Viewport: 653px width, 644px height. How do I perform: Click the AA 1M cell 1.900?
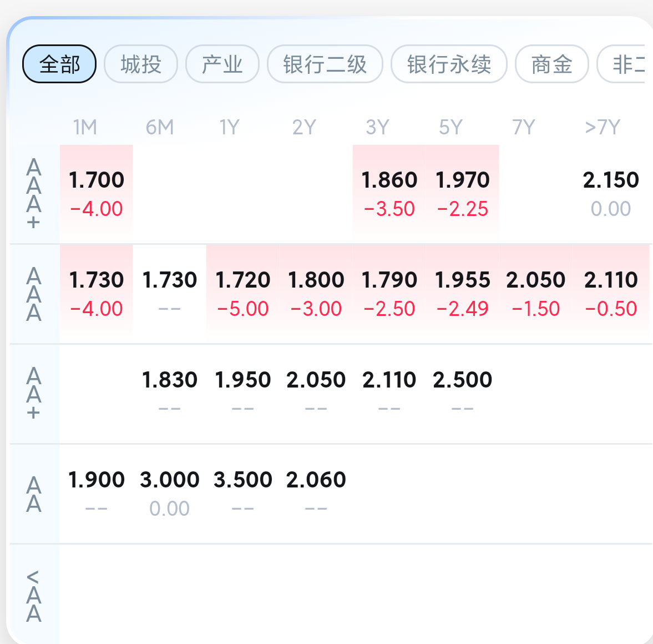pyautogui.click(x=96, y=494)
